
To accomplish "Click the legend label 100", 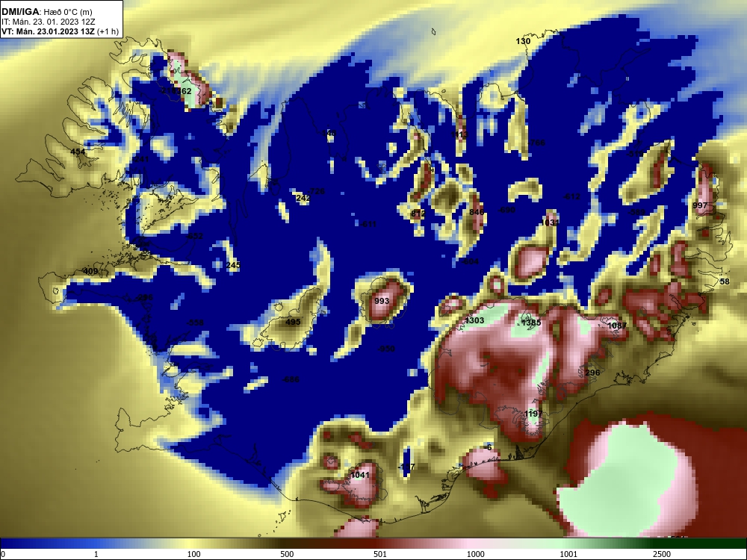I will 193,554.
